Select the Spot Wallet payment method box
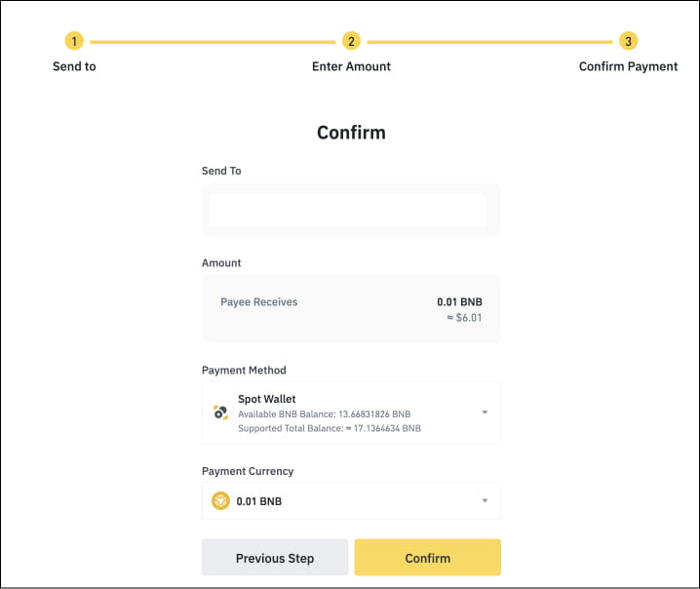 coord(351,412)
